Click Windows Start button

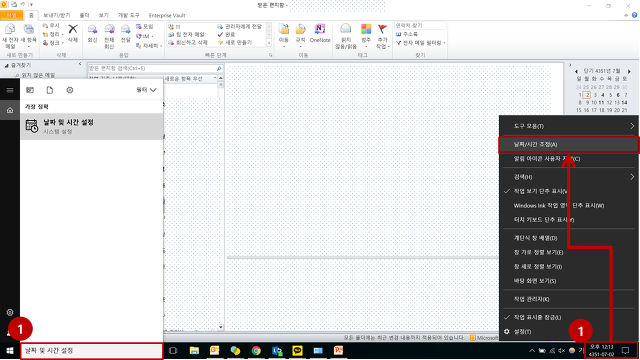pyautogui.click(x=10, y=351)
